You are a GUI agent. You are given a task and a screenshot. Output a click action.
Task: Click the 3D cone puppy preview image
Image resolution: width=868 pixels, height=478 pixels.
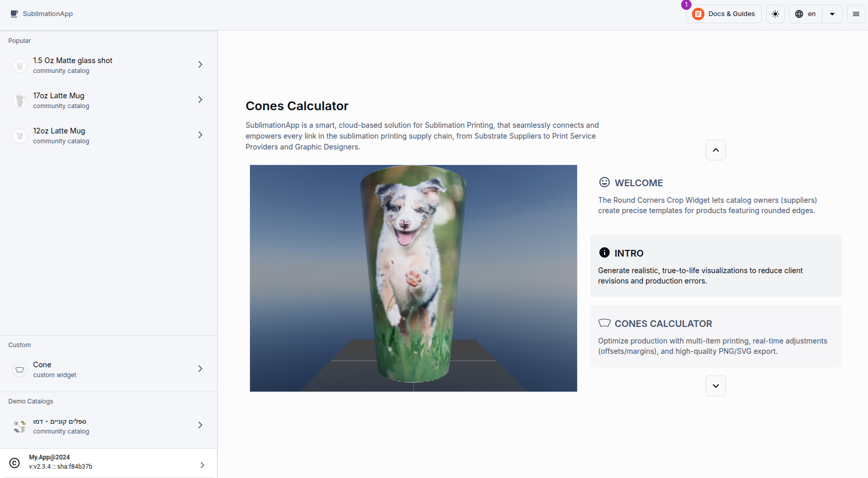[414, 278]
